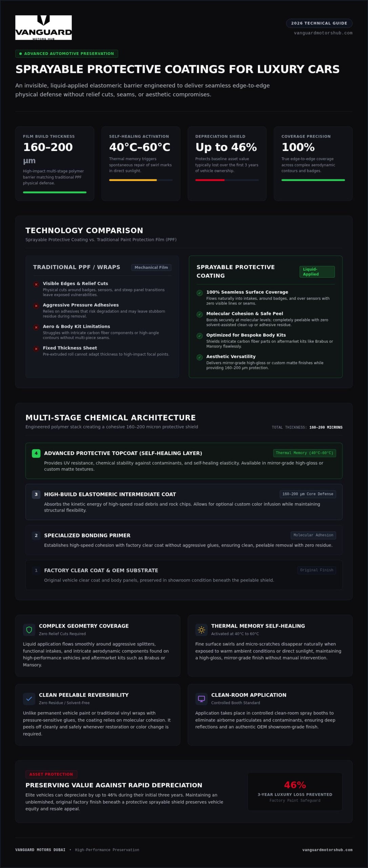The image size is (368, 868).
Task: Select the 2026 Technical Guide pill
Action: (319, 23)
